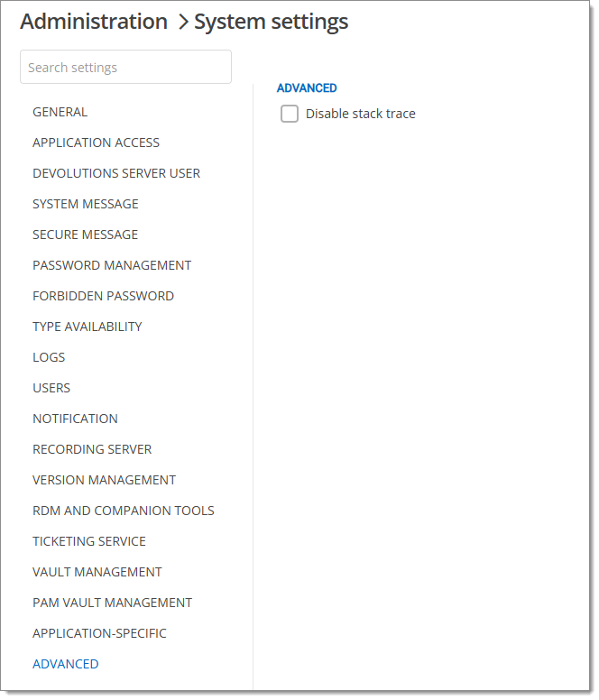Open Version Management settings
This screenshot has width=599, height=700.
tap(104, 480)
